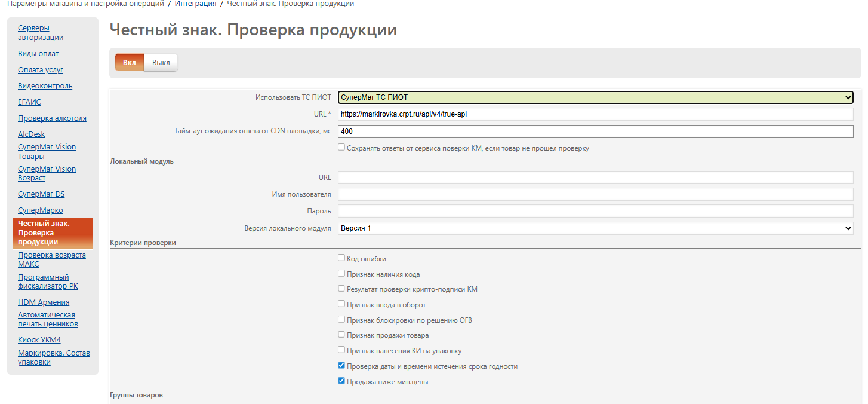
Task: Tick Признак блокировки по решению ОГВ
Action: tap(341, 320)
